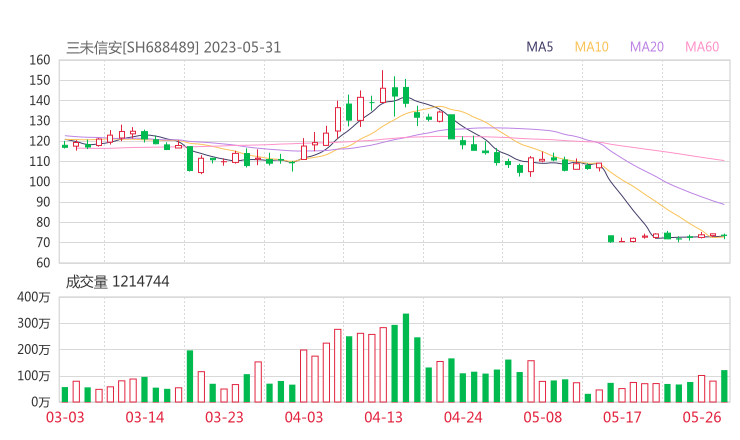Image resolution: width=740 pixels, height=440 pixels.
Task: Click the 110 price axis label
Action: [40, 161]
